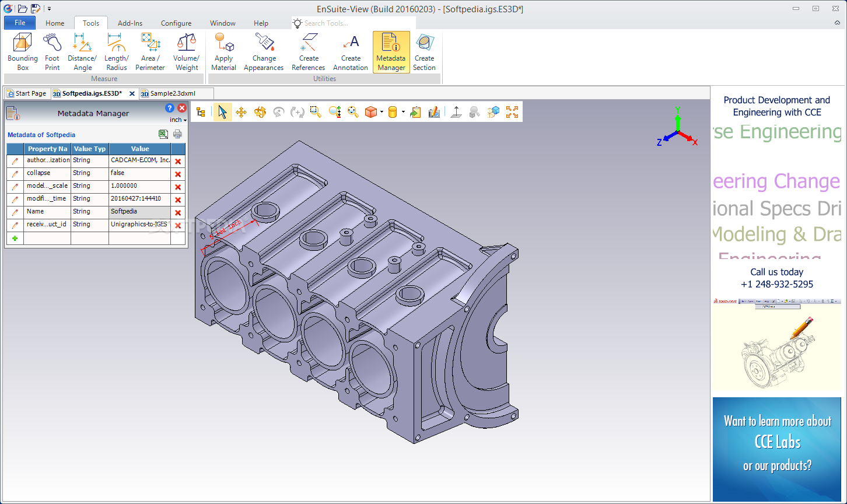Activate the Distance/Angle measurement tool

82,52
